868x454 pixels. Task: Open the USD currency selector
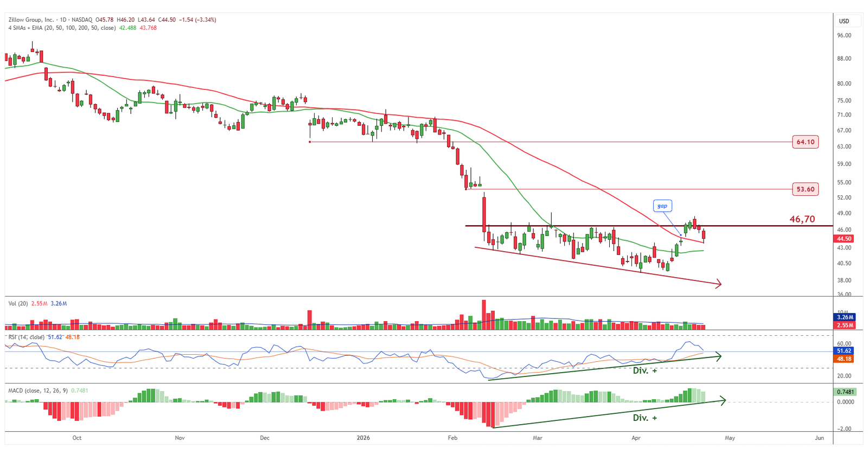(x=844, y=21)
